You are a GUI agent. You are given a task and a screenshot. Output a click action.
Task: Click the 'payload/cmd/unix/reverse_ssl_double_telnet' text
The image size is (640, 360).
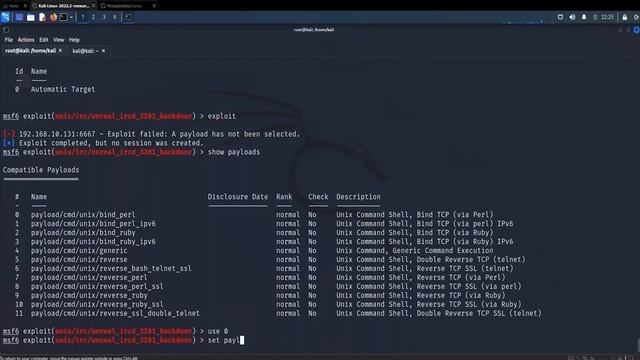pos(115,313)
